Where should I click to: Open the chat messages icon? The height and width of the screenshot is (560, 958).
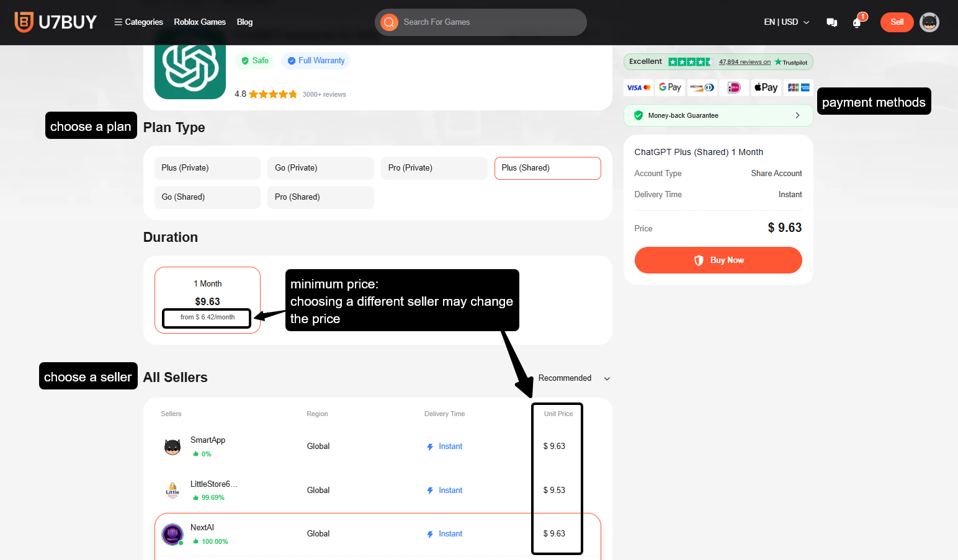click(832, 22)
